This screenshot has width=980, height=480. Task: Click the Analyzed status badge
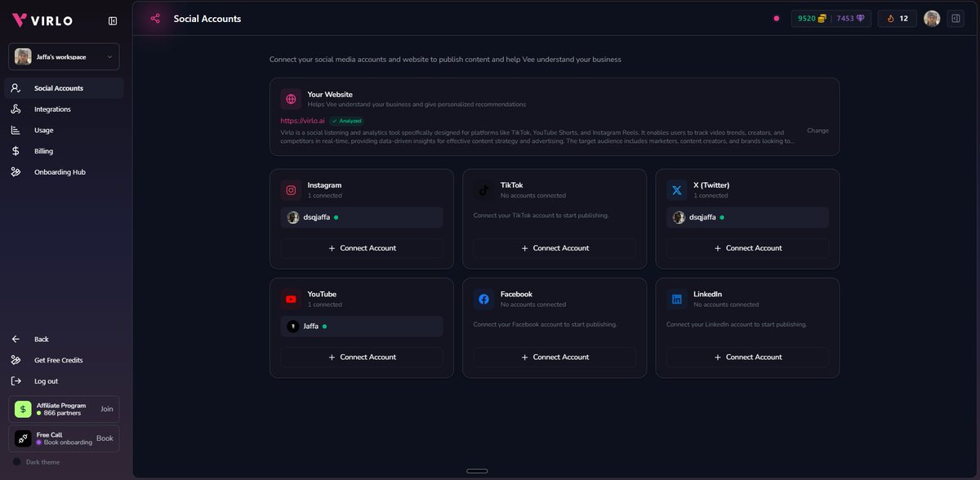(346, 121)
